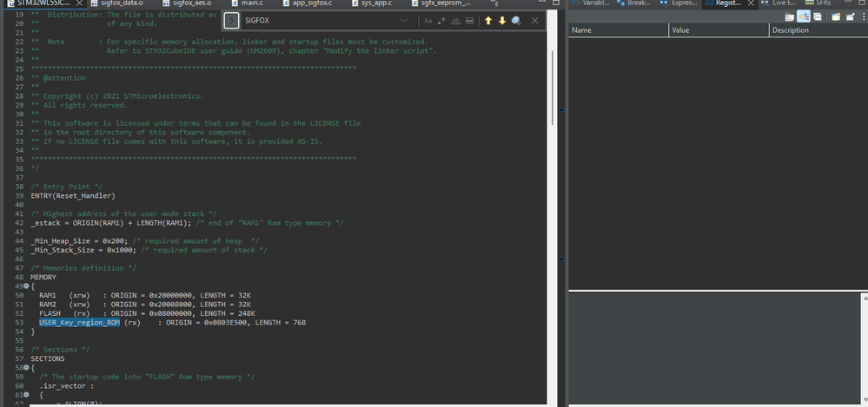
Task: Collapse the MEMORY block fold marker
Action: [x=26, y=286]
